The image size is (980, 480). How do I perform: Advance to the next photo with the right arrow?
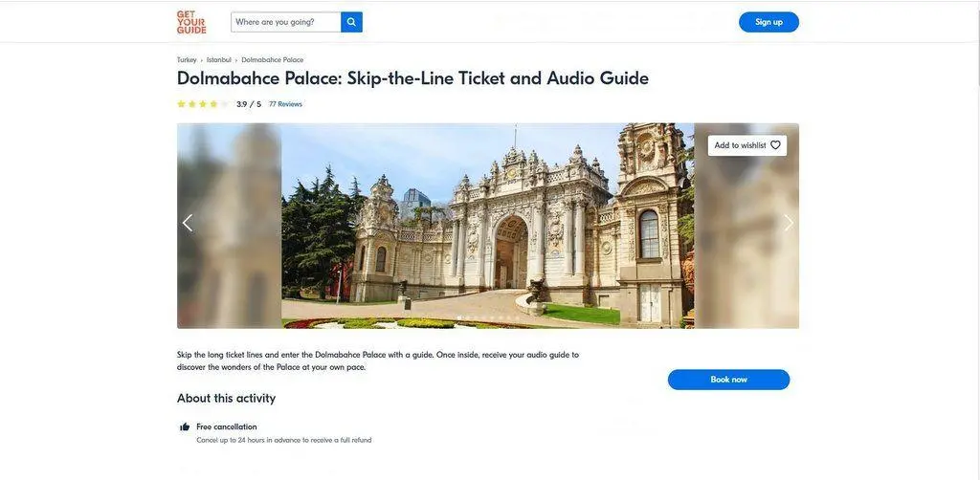coord(789,223)
